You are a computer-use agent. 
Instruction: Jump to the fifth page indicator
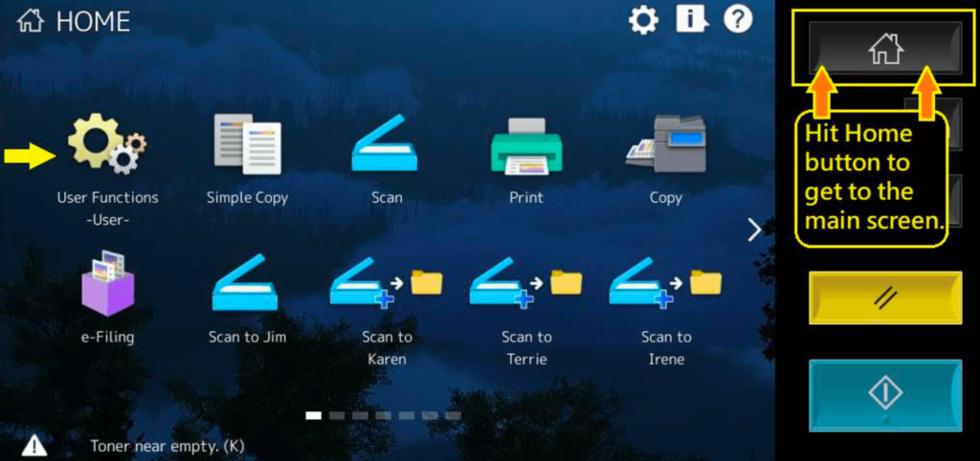406,415
